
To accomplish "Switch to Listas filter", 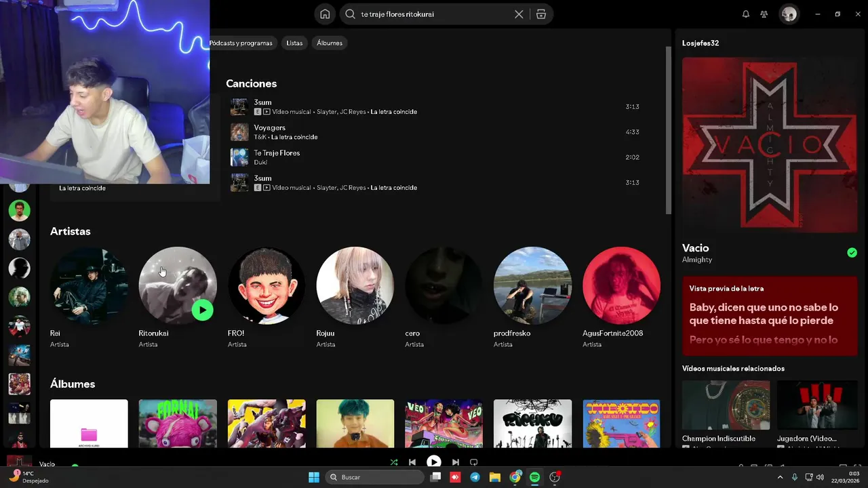I will click(x=294, y=43).
